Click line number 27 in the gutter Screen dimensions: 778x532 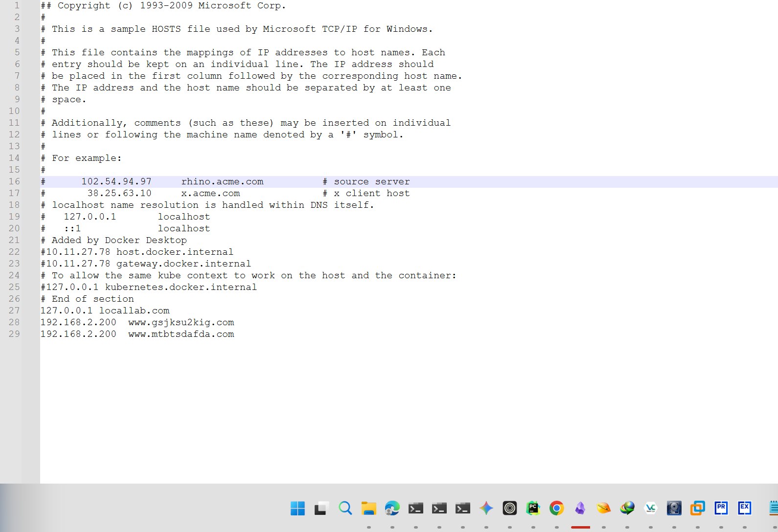14,311
